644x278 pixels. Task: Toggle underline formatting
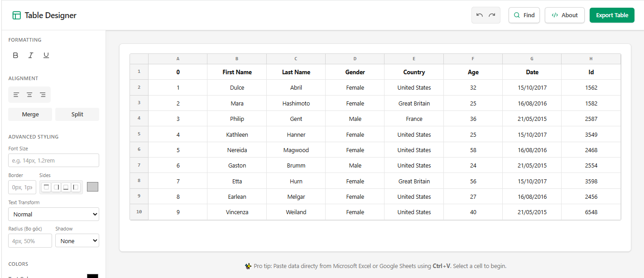pyautogui.click(x=46, y=55)
